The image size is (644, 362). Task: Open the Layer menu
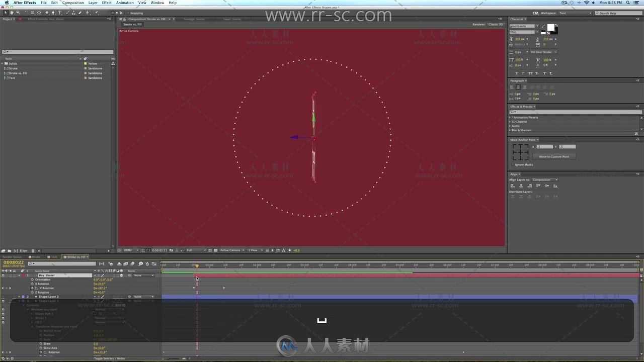[x=93, y=3]
